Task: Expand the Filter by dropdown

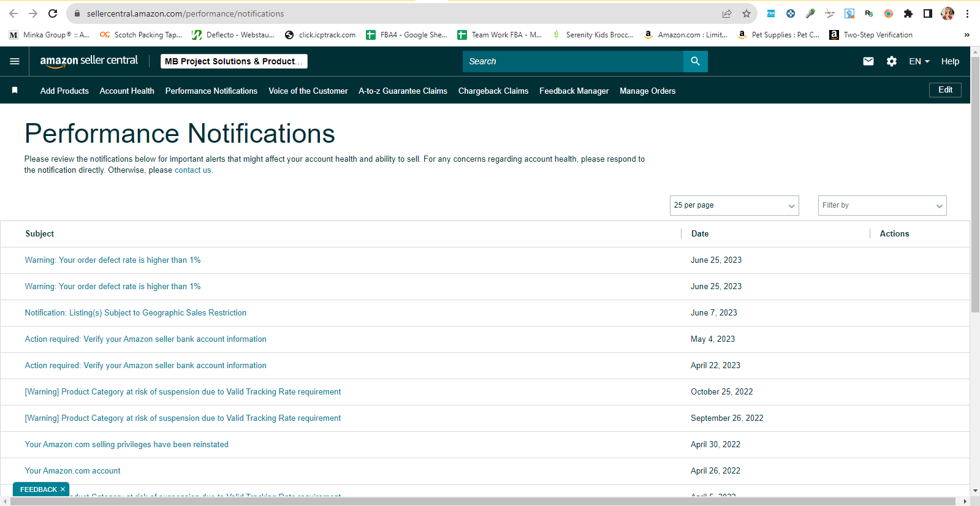Action: pos(883,205)
